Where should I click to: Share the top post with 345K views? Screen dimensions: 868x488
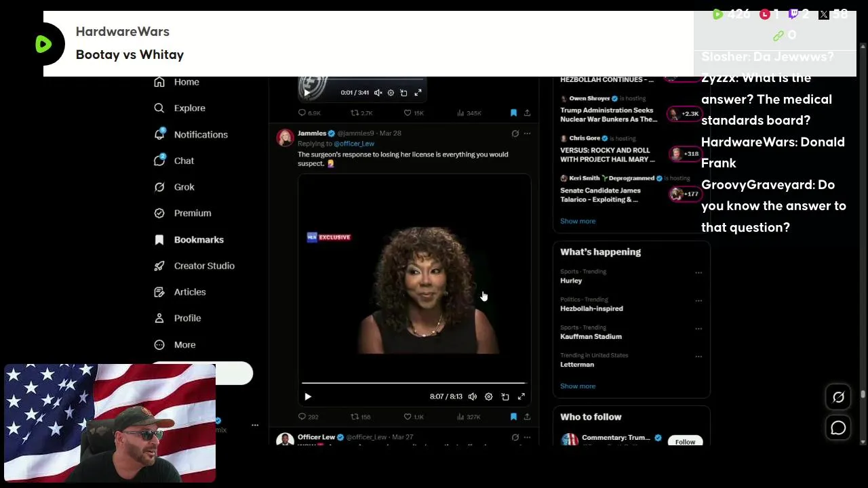point(527,113)
